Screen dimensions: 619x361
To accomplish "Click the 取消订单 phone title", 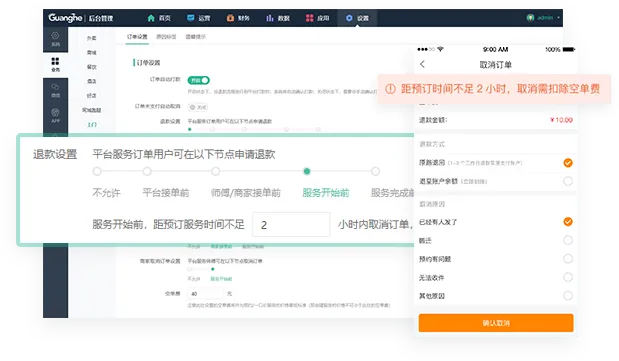I will (x=495, y=65).
